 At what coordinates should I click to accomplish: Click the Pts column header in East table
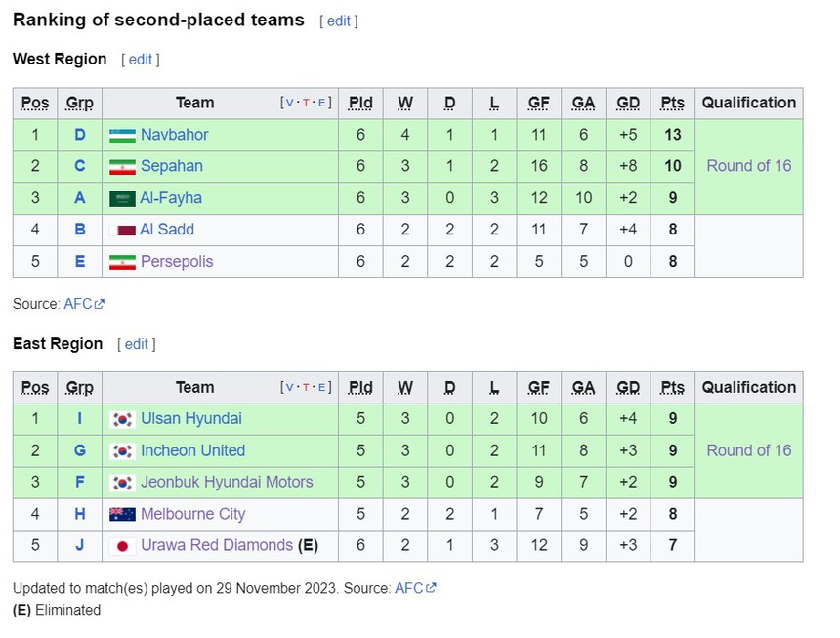672,387
